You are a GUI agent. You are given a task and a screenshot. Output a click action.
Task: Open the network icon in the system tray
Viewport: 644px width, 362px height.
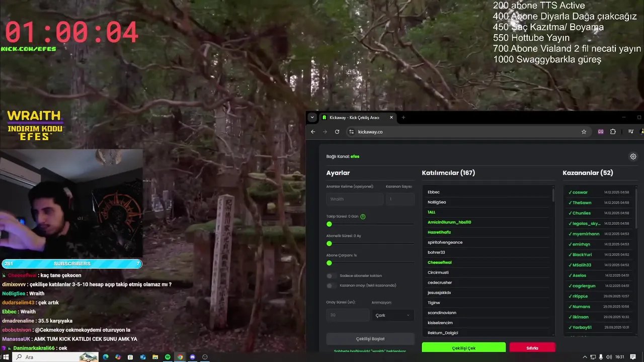[x=594, y=357]
